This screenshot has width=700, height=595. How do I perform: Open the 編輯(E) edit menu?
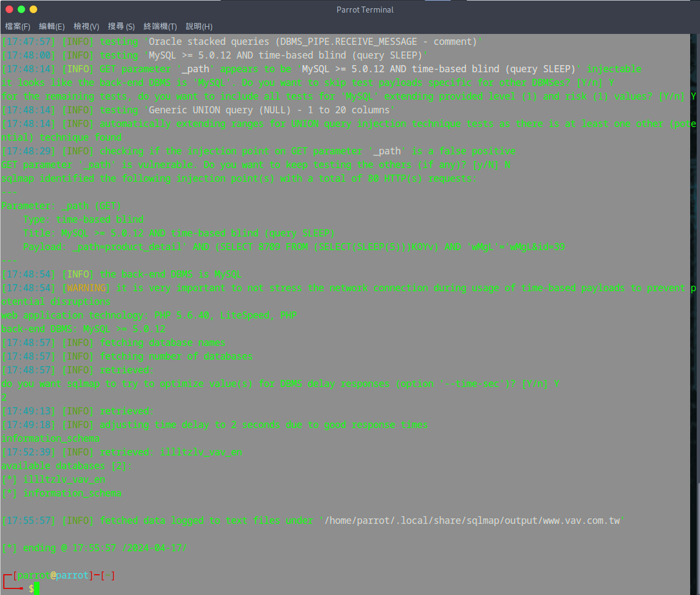click(x=52, y=26)
